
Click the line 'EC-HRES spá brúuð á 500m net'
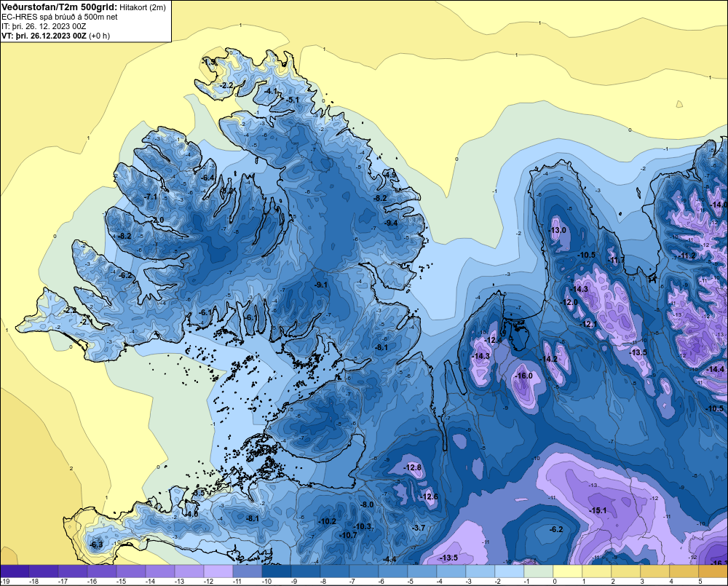tap(60, 17)
